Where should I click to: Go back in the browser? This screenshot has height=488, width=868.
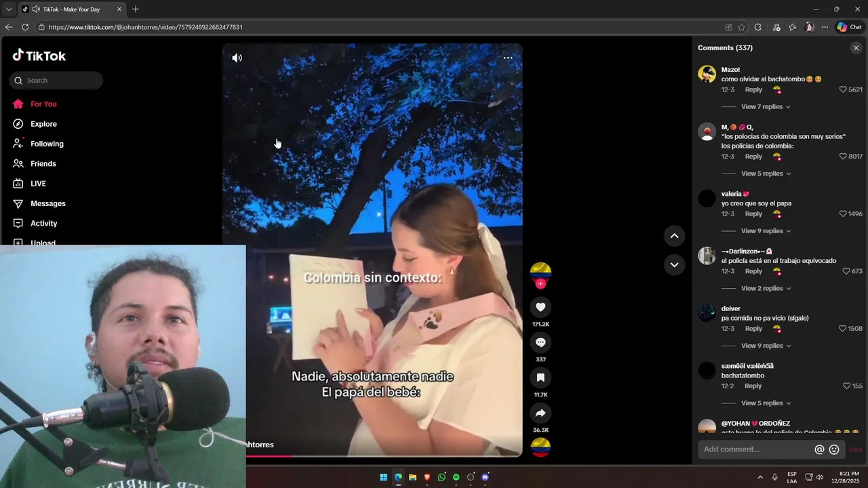click(9, 27)
